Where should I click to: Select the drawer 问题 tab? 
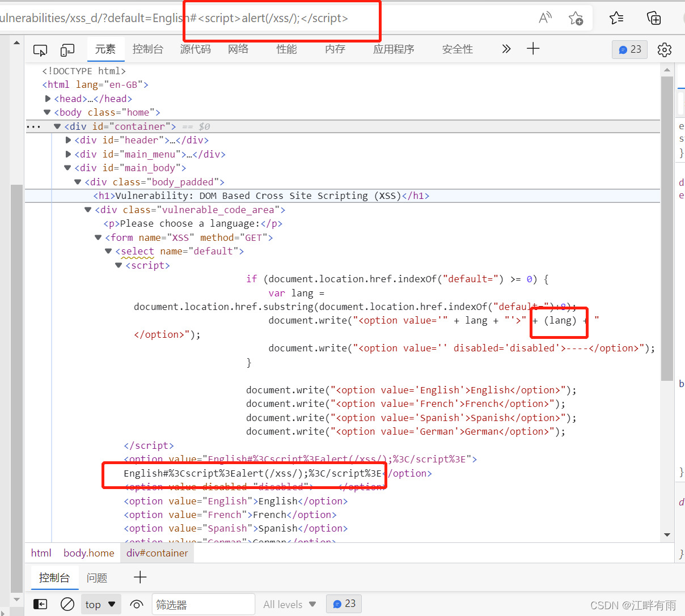coord(97,577)
